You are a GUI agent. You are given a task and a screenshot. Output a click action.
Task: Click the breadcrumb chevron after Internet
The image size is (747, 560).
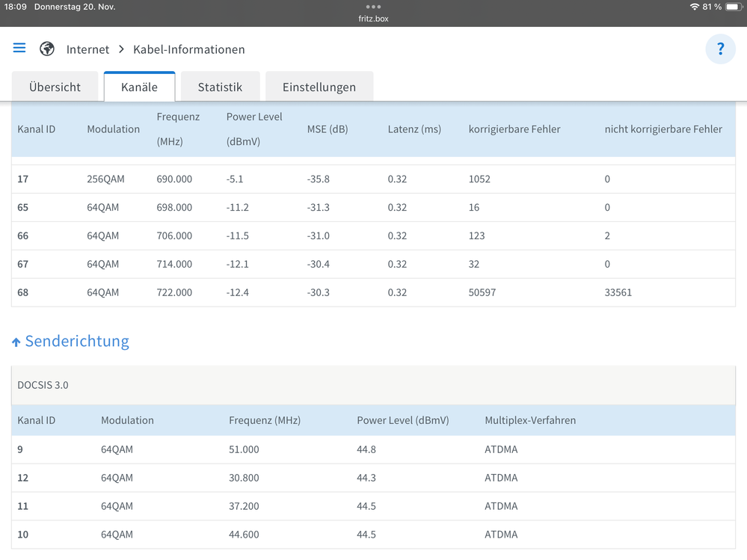121,49
